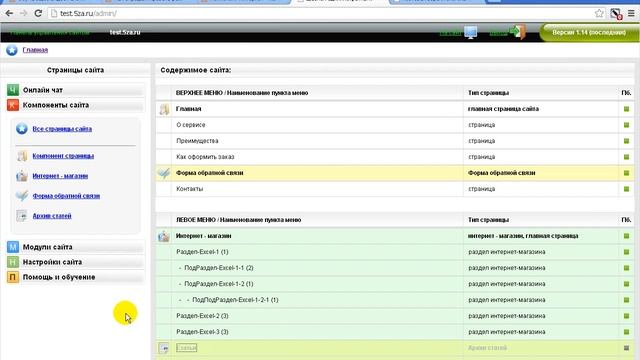The width and height of the screenshot is (640, 360).
Task: Expand the Модули сайта section
Action: (x=76, y=247)
